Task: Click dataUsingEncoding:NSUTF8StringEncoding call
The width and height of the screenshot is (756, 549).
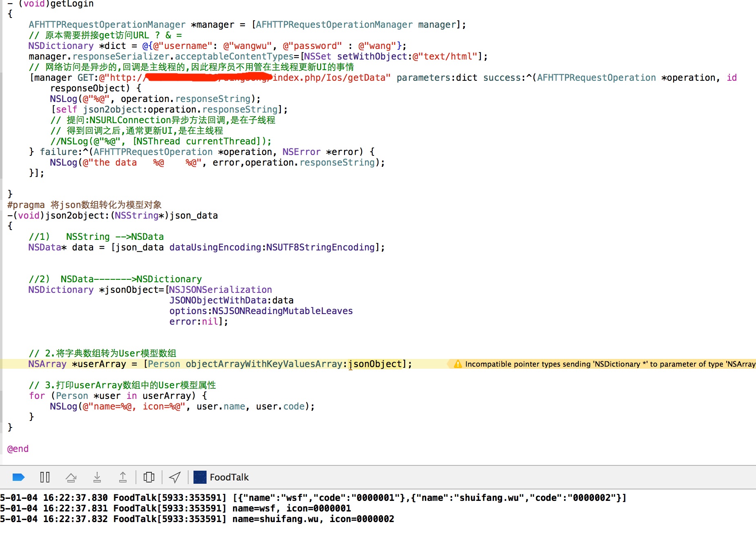Action: click(x=272, y=247)
